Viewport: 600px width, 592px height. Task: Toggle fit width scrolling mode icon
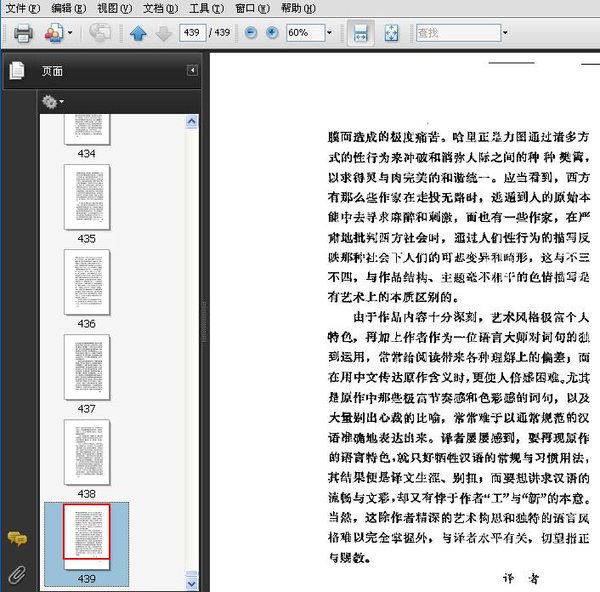(360, 33)
